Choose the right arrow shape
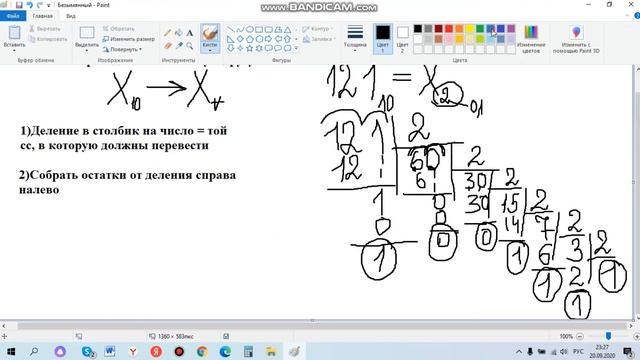The image size is (640, 360). pos(269,39)
